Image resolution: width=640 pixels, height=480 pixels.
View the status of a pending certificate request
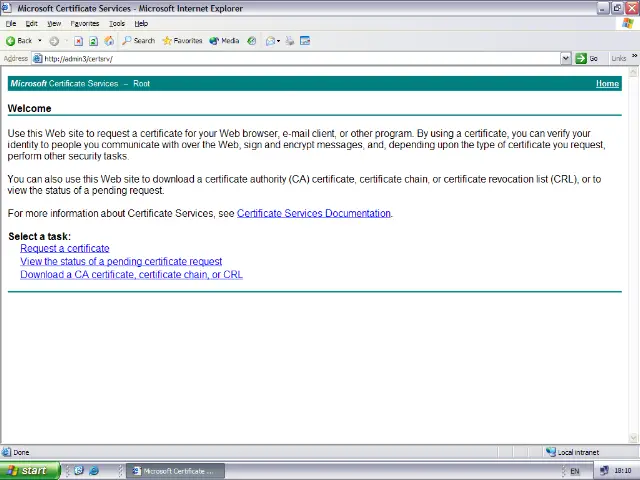pyautogui.click(x=121, y=262)
